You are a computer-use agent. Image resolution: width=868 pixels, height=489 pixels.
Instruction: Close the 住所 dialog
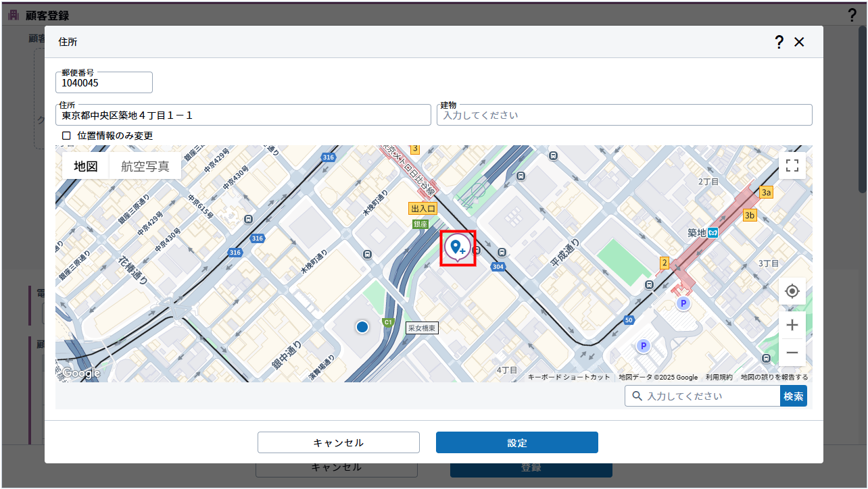pos(799,42)
